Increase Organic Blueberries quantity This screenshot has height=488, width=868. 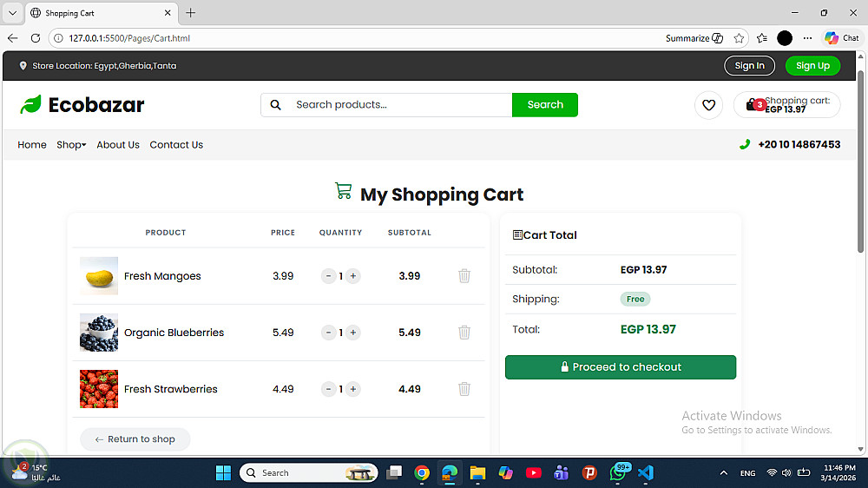click(x=353, y=332)
